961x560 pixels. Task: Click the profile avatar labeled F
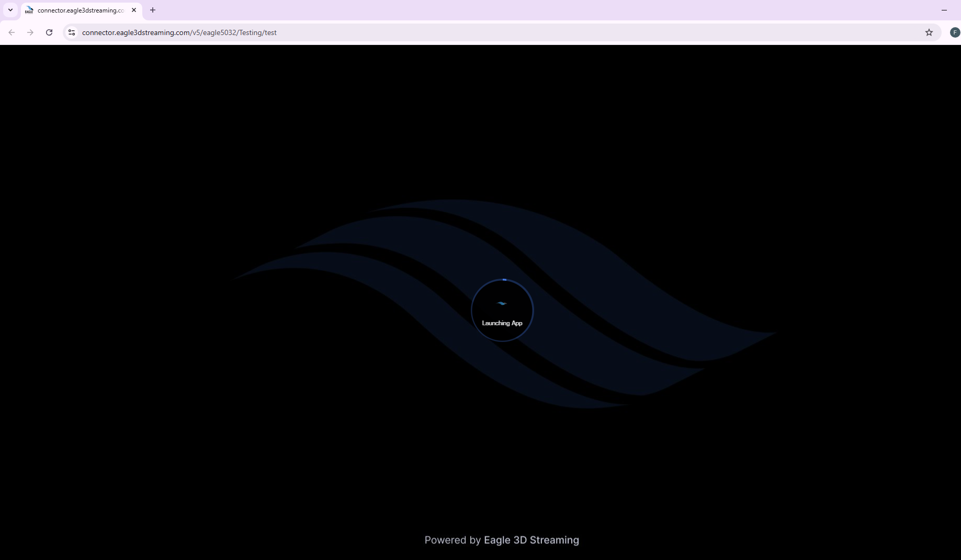[x=955, y=32]
